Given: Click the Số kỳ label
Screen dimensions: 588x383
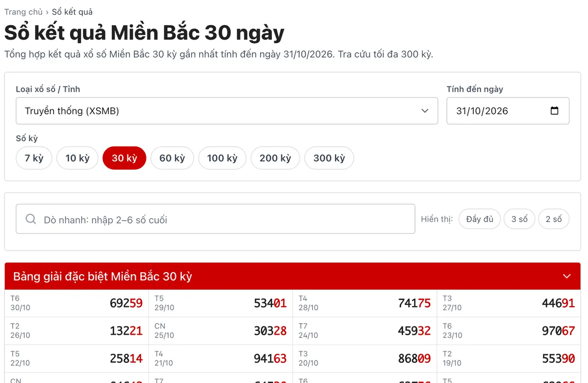Looking at the screenshot, I should (27, 138).
